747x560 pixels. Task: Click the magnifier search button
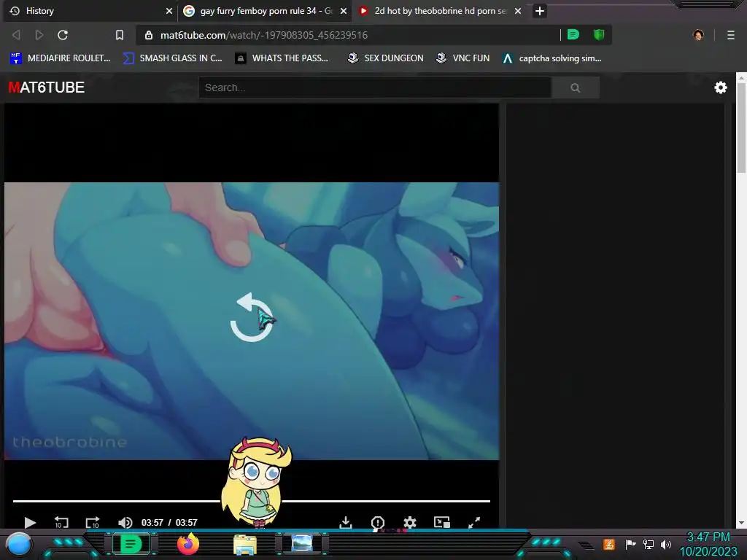[576, 87]
